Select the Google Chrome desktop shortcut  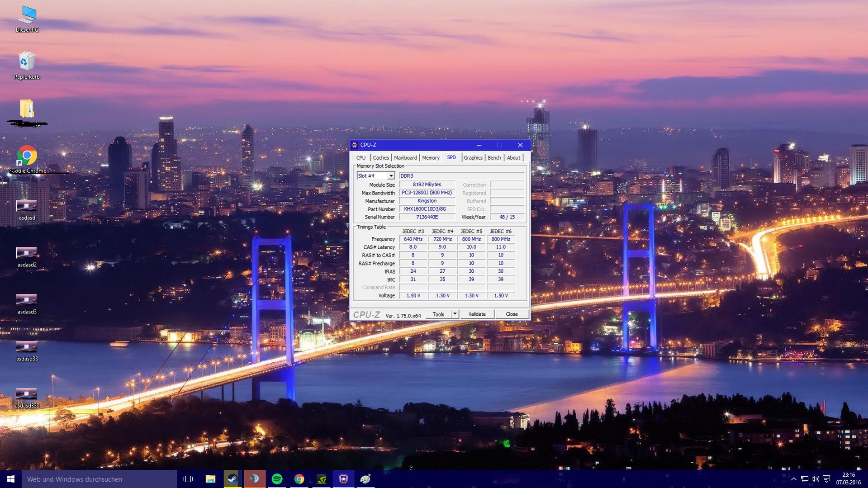(27, 159)
